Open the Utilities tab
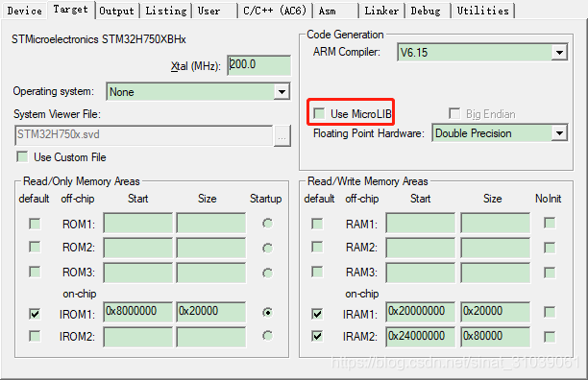 482,11
